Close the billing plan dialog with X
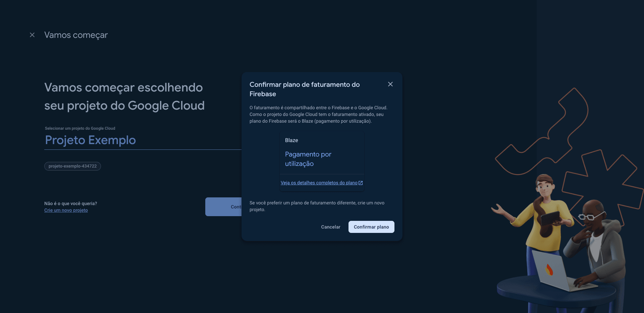Image resolution: width=644 pixels, height=313 pixels. 390,84
